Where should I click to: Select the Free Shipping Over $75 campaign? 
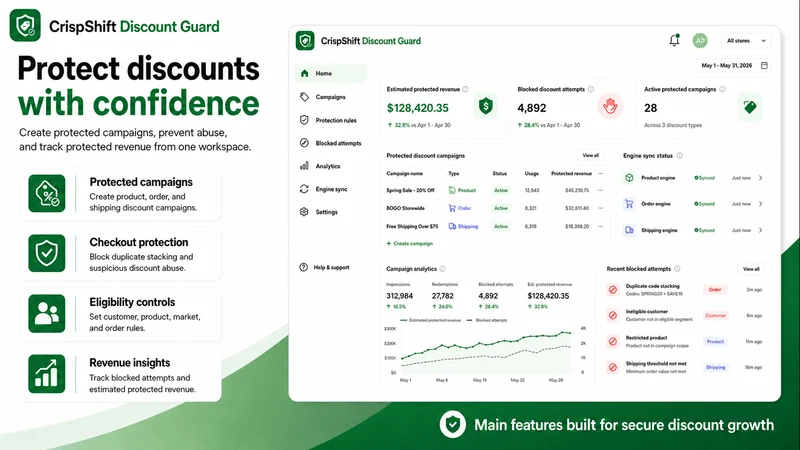pos(412,227)
